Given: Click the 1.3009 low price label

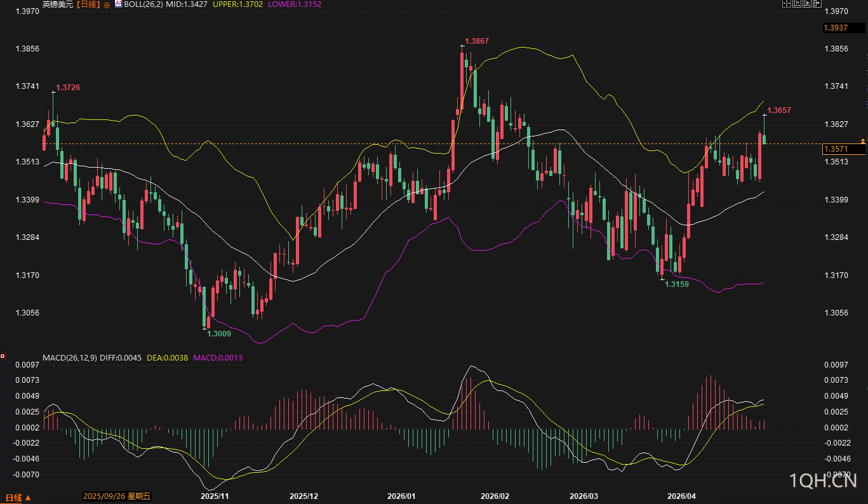Looking at the screenshot, I should point(219,333).
